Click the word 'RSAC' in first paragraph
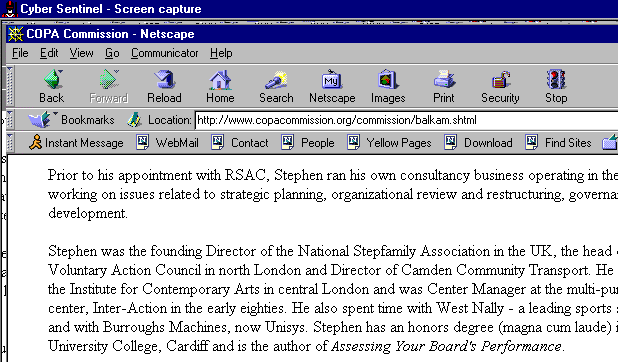This screenshot has width=618, height=362. [x=245, y=175]
